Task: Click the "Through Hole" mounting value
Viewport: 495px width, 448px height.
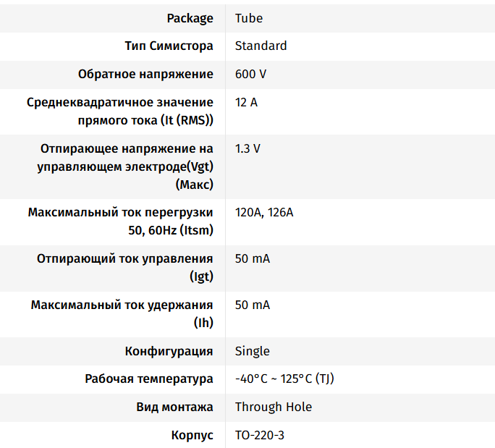Action: (273, 407)
